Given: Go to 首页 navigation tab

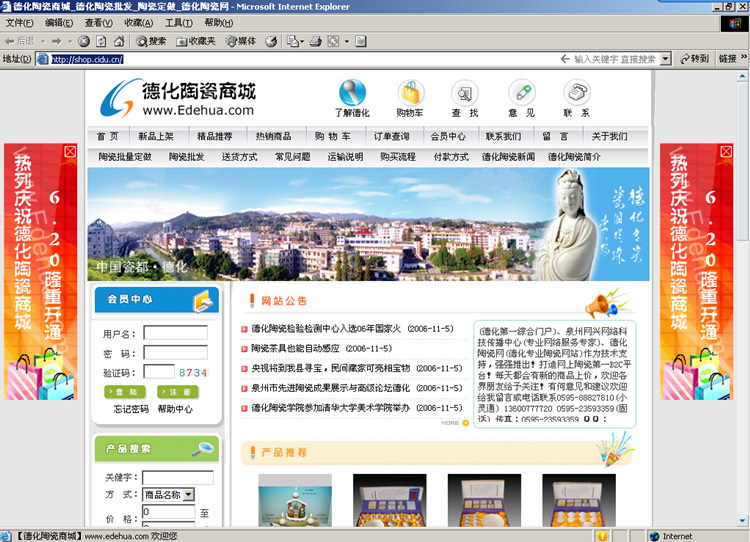Looking at the screenshot, I should click(x=107, y=136).
